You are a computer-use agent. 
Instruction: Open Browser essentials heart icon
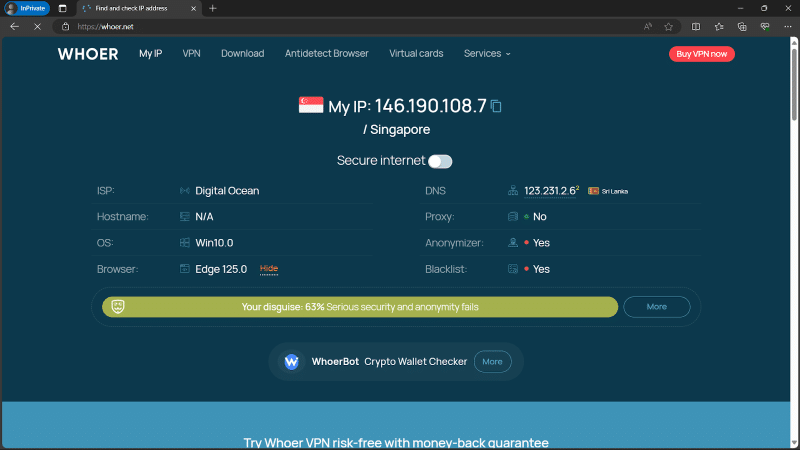tap(765, 27)
